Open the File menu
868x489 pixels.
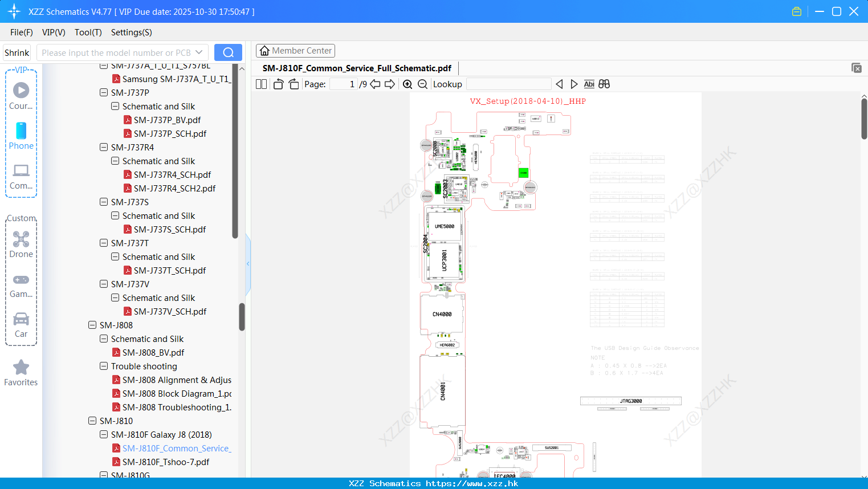click(x=22, y=32)
